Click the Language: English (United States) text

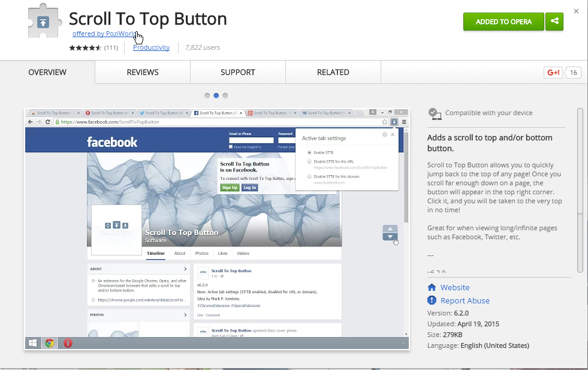point(478,345)
